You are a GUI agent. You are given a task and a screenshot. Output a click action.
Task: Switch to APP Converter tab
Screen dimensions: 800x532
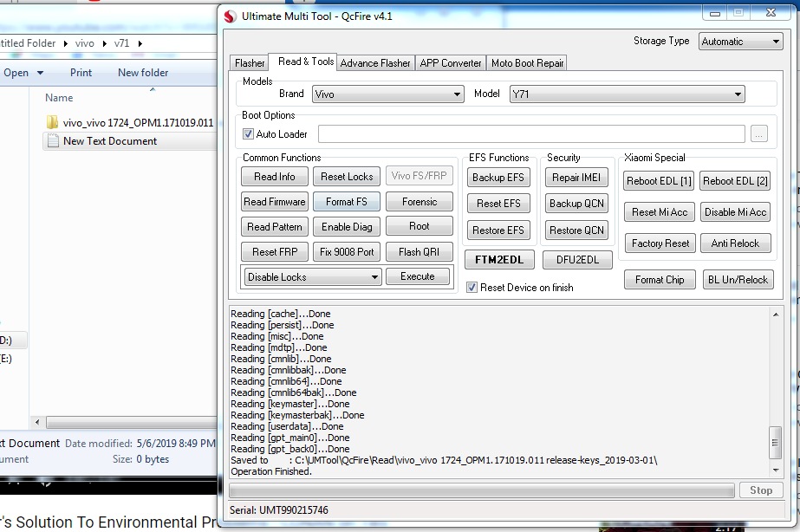tap(451, 62)
